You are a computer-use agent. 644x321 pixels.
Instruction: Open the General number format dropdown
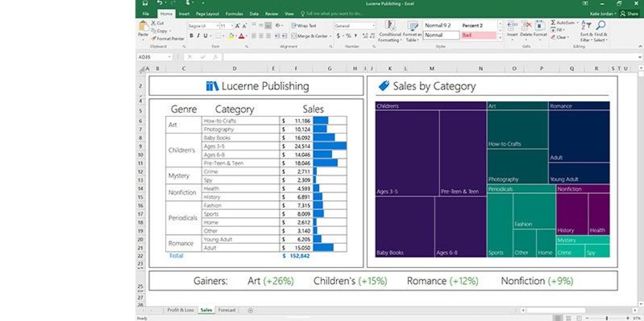374,26
